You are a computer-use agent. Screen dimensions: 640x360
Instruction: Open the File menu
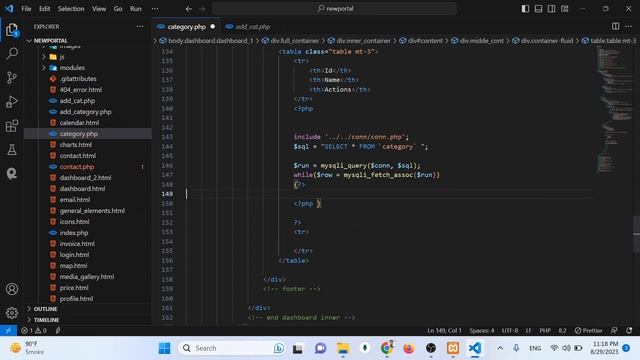tap(26, 9)
